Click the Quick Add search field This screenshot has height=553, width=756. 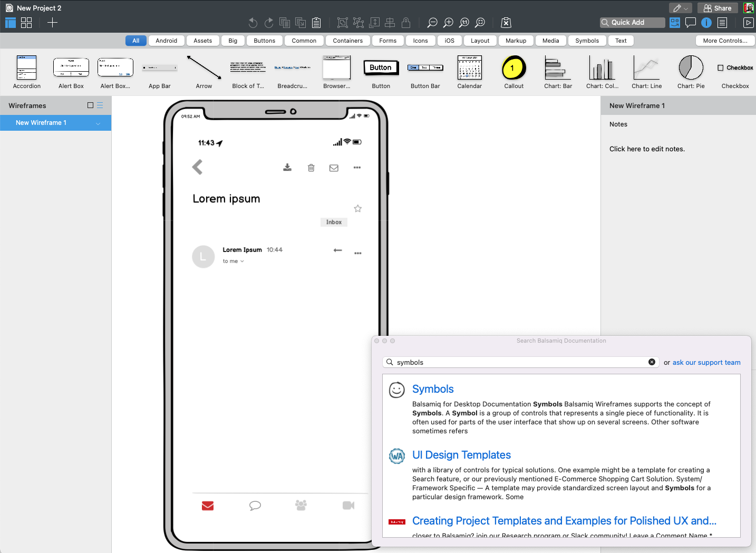coord(633,23)
